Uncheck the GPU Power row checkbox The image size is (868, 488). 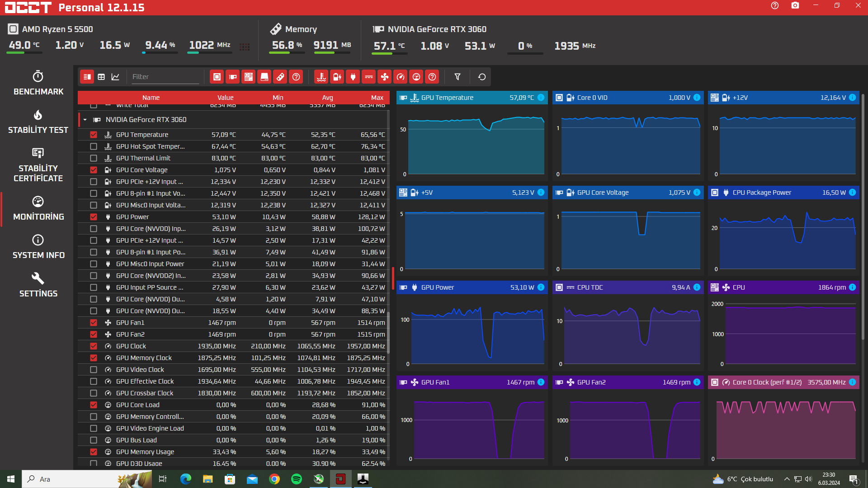(94, 217)
